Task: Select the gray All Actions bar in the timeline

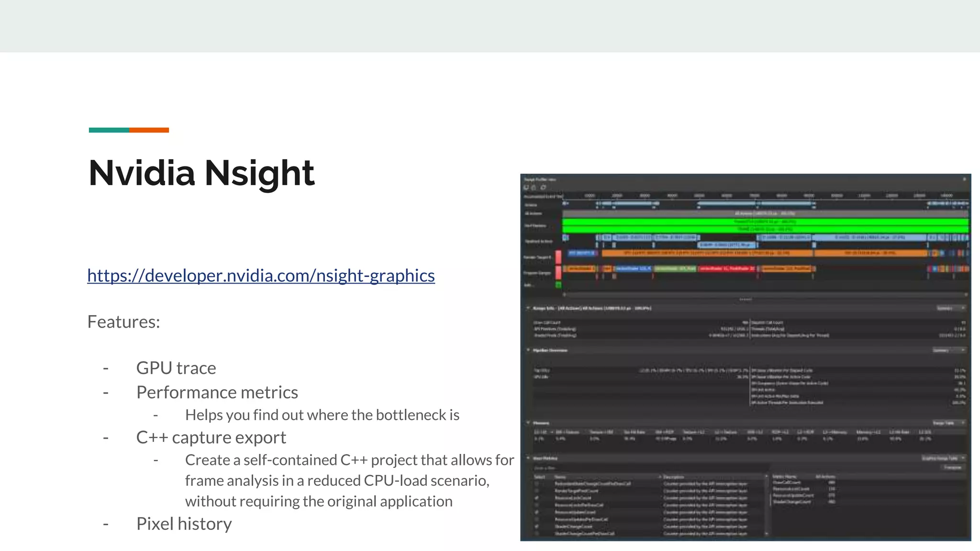Action: (x=765, y=213)
